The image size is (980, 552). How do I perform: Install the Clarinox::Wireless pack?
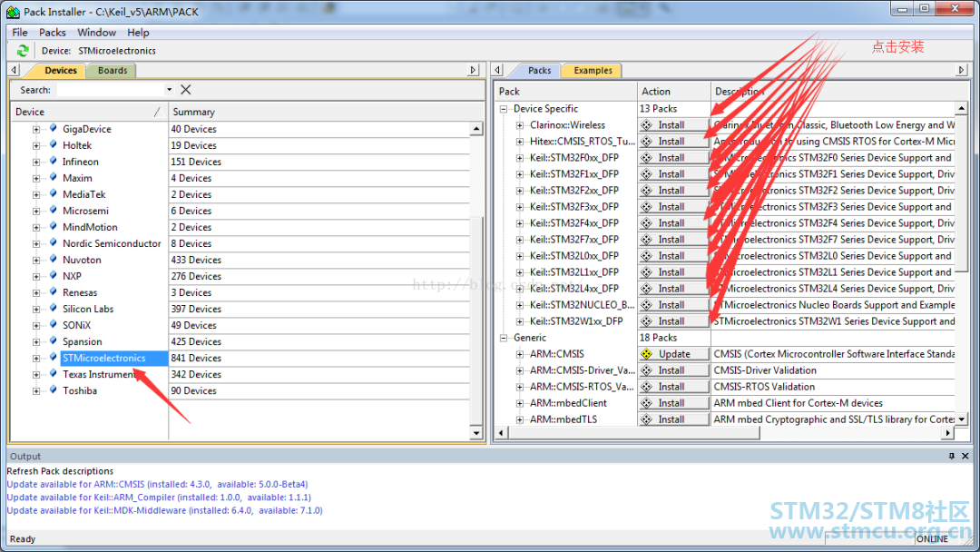673,125
